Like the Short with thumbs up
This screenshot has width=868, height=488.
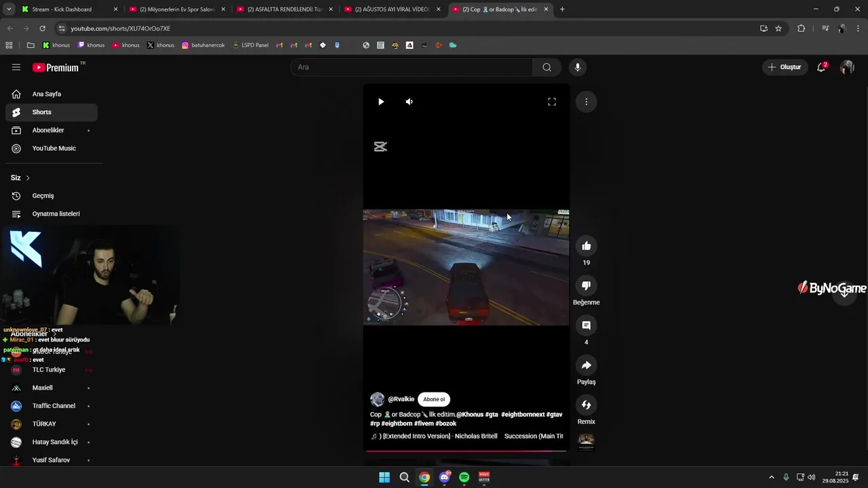[587, 245]
